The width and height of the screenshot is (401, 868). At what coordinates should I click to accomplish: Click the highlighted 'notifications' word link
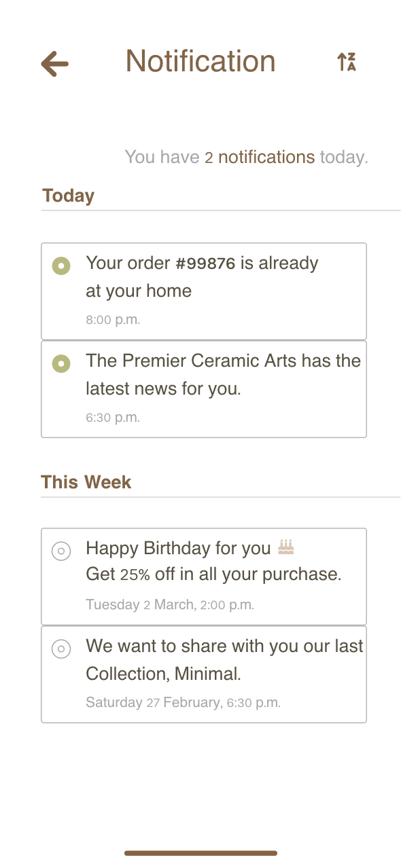coord(266,157)
